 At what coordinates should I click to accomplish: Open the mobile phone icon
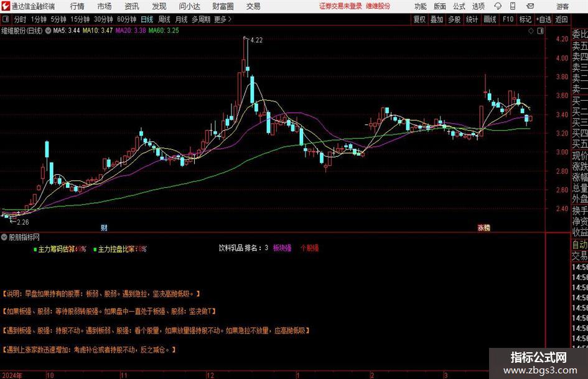pyautogui.click(x=513, y=6)
